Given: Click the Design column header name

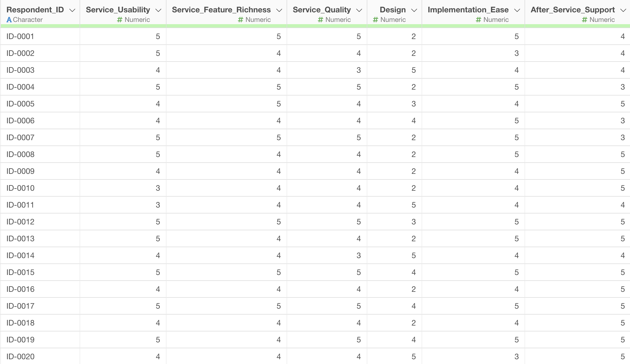Looking at the screenshot, I should click(393, 10).
